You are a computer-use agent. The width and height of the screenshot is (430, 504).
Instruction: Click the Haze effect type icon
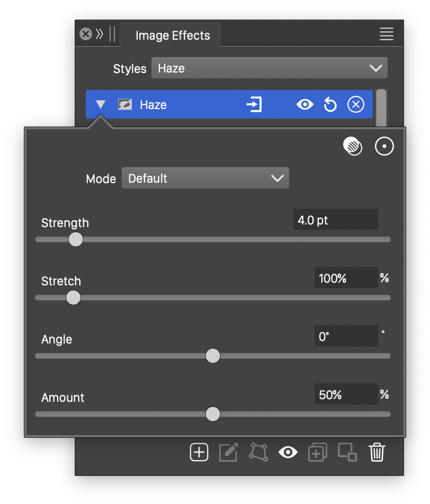(x=125, y=105)
